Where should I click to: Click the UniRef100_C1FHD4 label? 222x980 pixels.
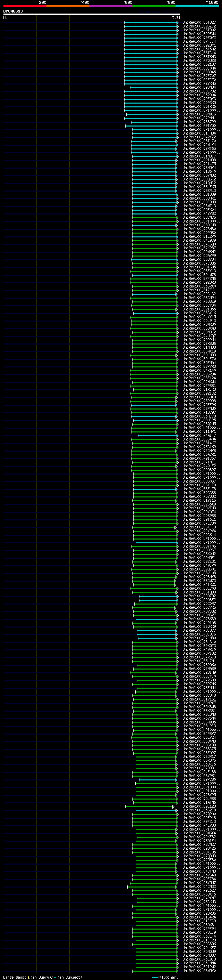[199, 133]
